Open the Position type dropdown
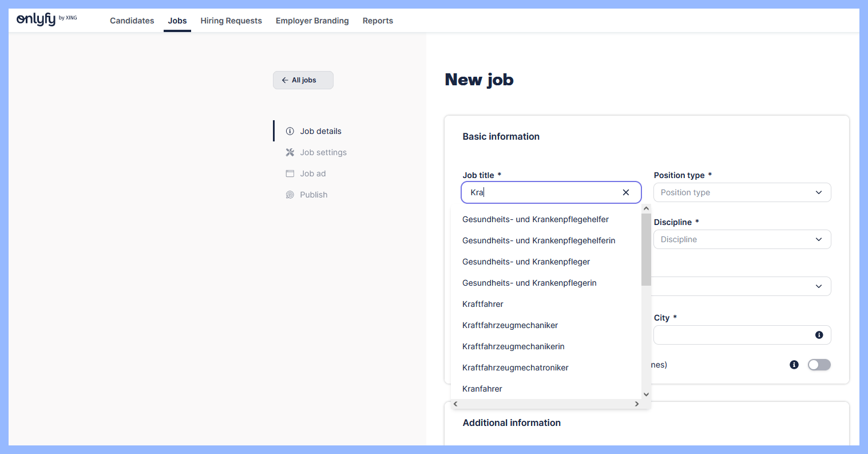Image resolution: width=868 pixels, height=454 pixels. (x=742, y=192)
